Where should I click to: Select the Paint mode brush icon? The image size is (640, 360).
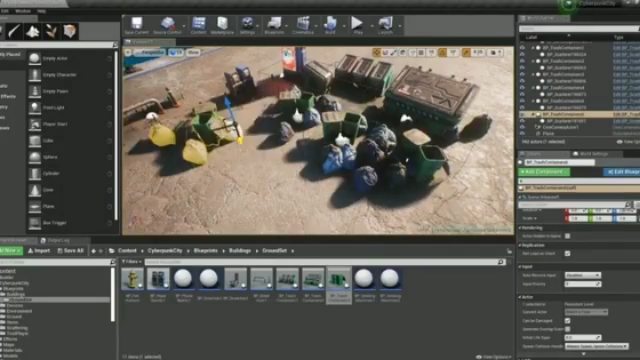[x=14, y=31]
